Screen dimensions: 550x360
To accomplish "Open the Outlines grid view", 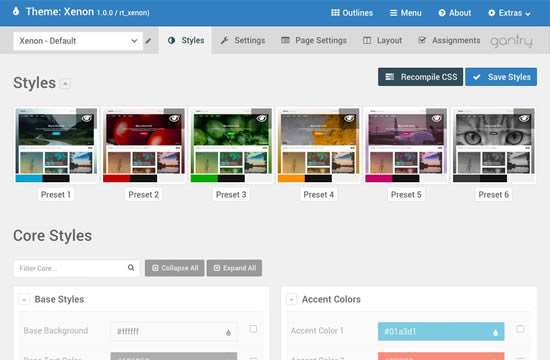I will 352,13.
